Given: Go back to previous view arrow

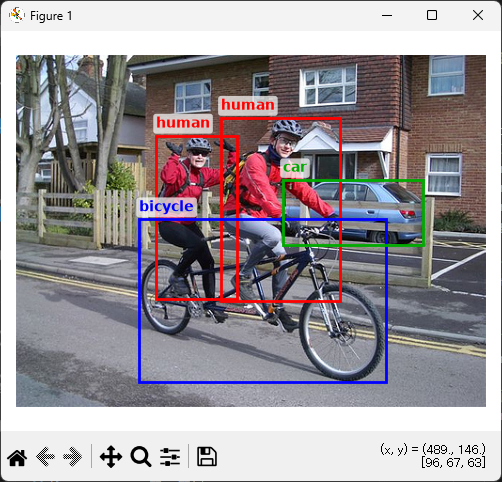Looking at the screenshot, I should pos(46,457).
